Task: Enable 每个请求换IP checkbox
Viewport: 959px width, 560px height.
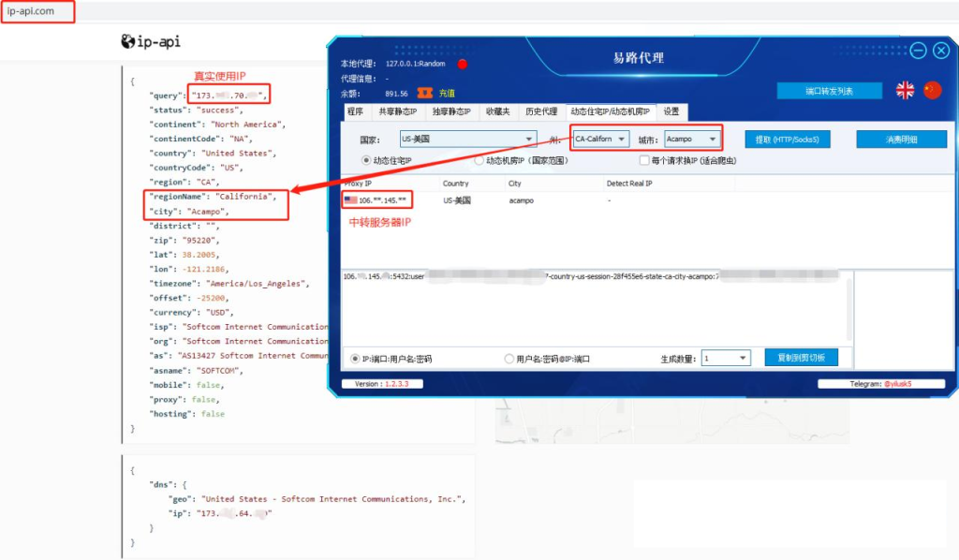Action: tap(644, 160)
